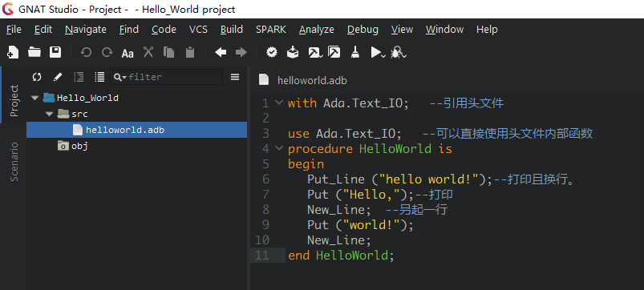This screenshot has height=290, width=644.
Task: Open the File menu
Action: 14,30
